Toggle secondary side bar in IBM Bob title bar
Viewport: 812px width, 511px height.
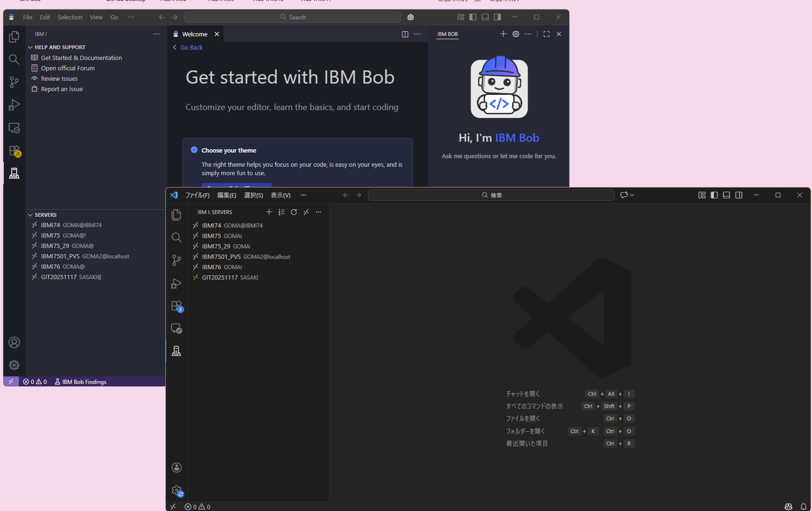point(497,17)
